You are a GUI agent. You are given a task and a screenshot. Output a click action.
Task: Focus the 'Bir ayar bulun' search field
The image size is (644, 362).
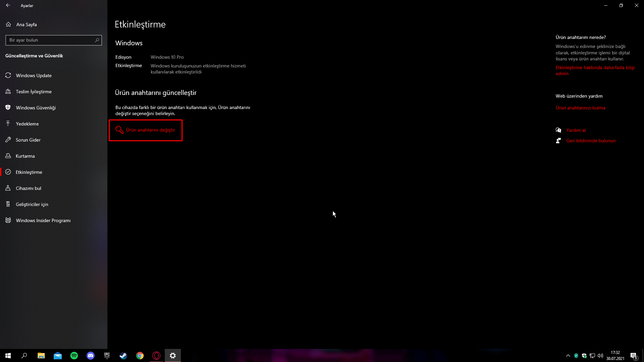(54, 40)
